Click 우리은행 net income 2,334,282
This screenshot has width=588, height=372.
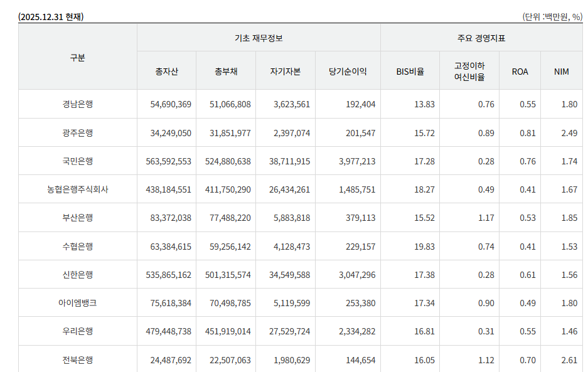[357, 331]
